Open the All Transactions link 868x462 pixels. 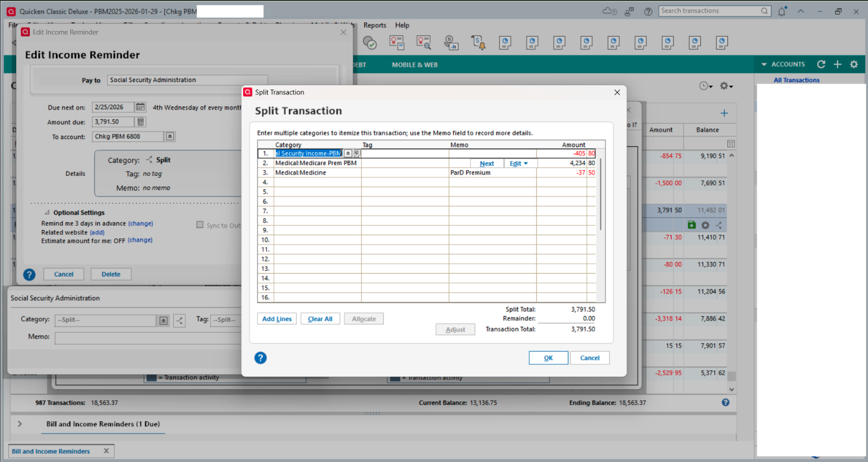click(796, 80)
